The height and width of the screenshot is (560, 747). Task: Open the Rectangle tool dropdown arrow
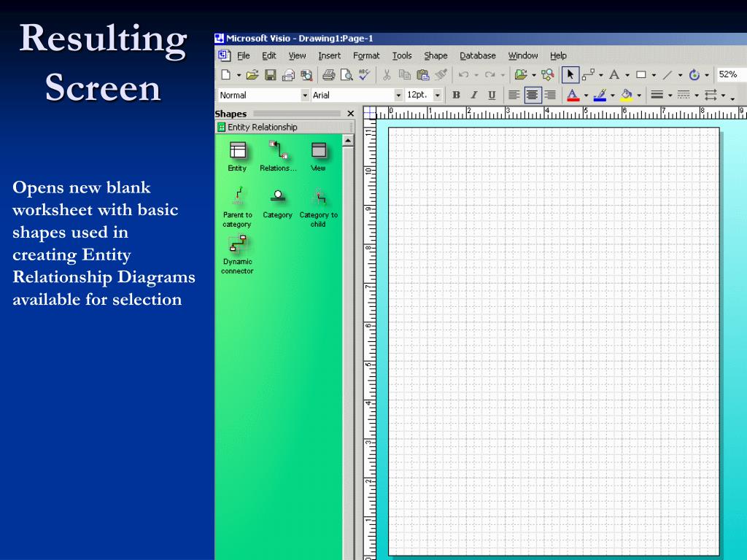pos(654,75)
